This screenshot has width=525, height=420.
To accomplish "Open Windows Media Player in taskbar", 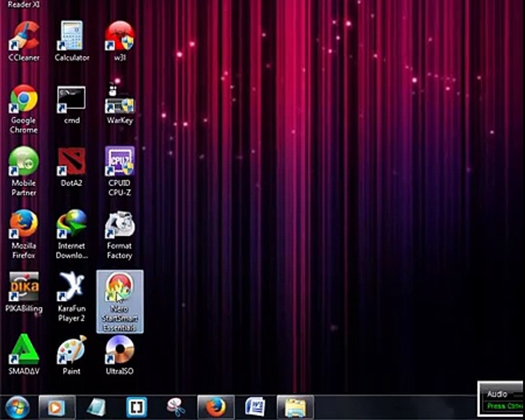I will tap(57, 407).
